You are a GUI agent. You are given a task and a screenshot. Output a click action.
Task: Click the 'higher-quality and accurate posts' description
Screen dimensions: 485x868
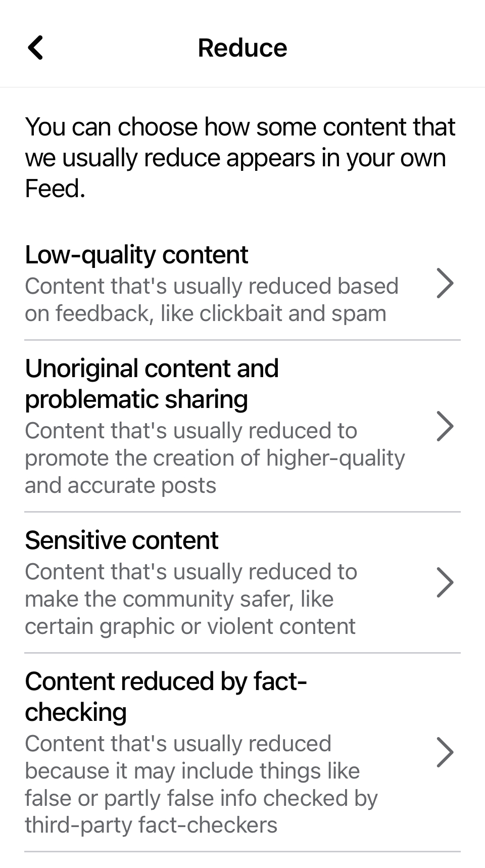click(215, 472)
